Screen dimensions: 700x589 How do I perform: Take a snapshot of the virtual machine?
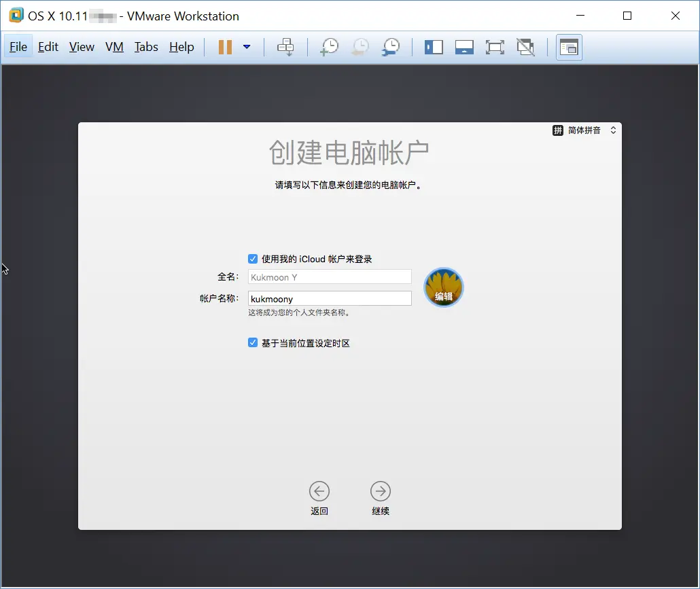[x=329, y=47]
